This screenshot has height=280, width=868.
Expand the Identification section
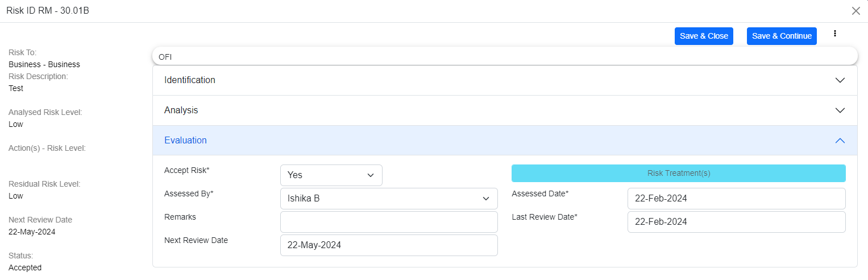(190, 80)
